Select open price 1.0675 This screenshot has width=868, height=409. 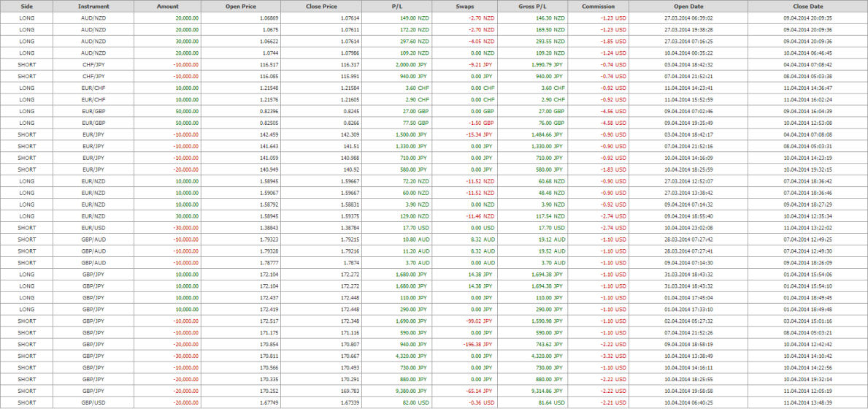click(270, 30)
